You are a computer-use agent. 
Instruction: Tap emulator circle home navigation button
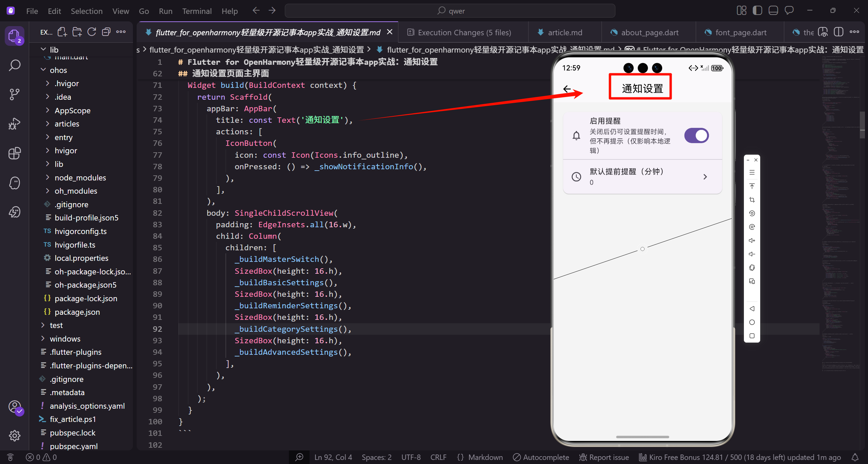tap(752, 322)
